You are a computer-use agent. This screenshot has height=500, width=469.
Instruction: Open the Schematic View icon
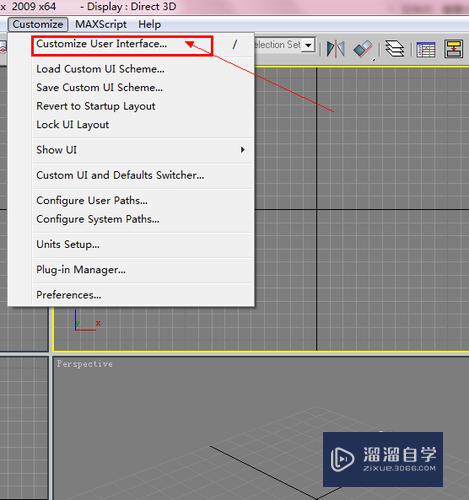(454, 49)
